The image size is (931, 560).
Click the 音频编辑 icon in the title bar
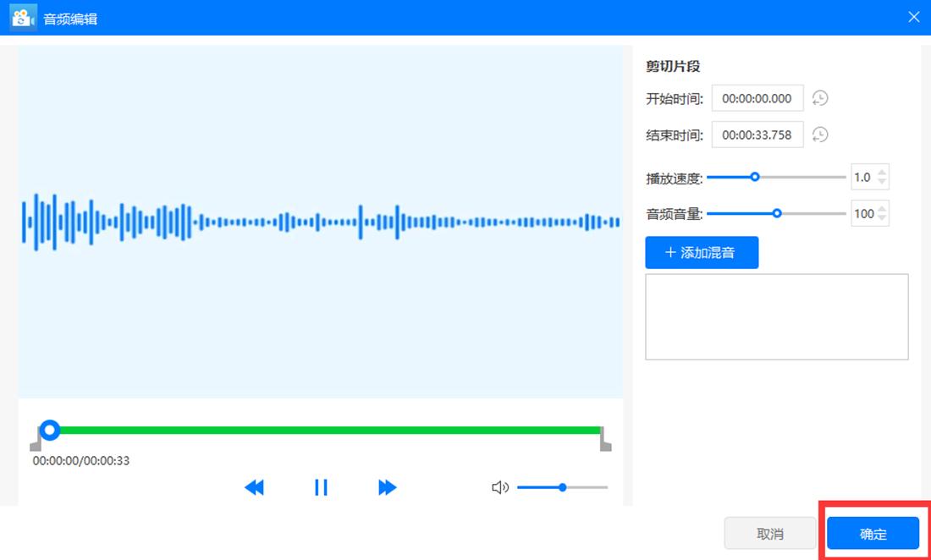22,17
